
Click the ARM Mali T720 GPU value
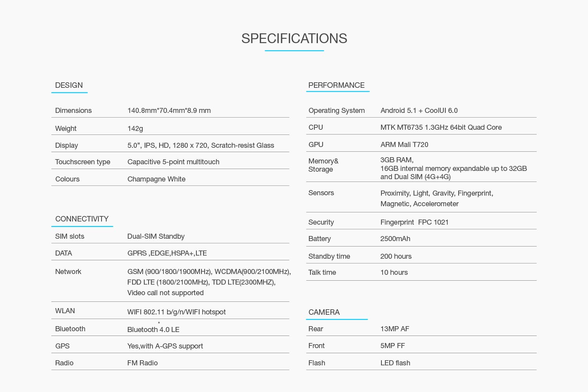pos(404,145)
